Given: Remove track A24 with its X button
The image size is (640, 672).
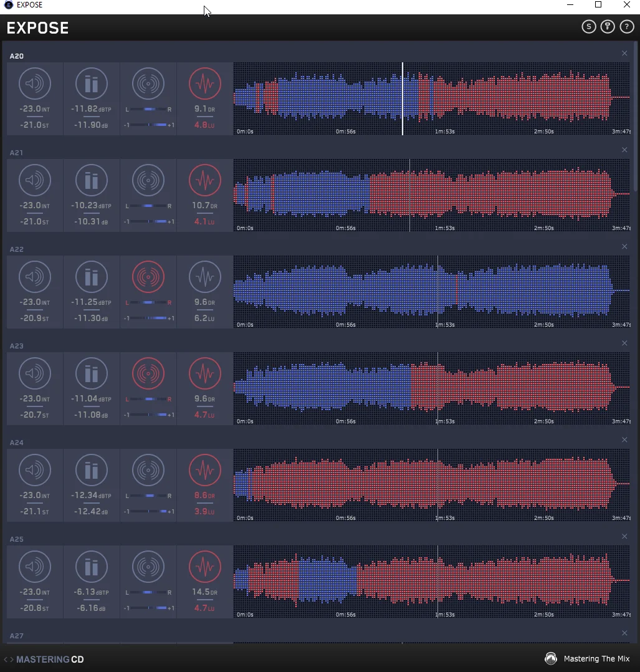Looking at the screenshot, I should coord(624,439).
